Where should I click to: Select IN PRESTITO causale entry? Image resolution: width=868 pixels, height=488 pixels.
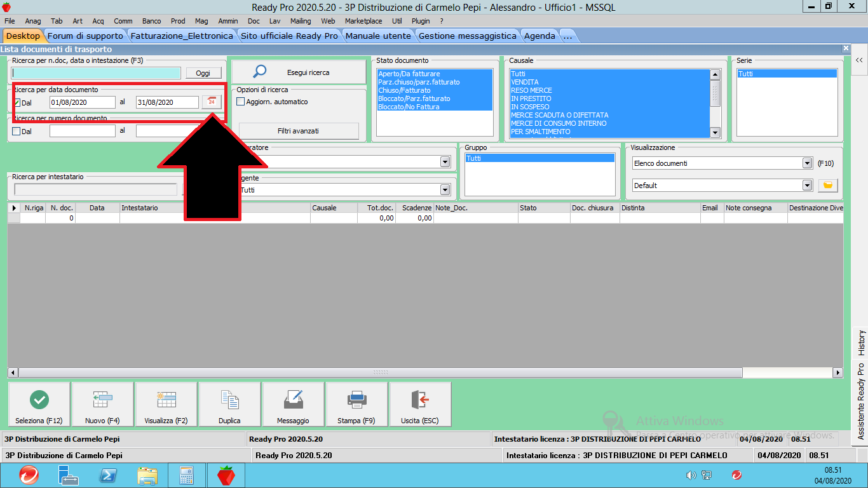tap(609, 99)
